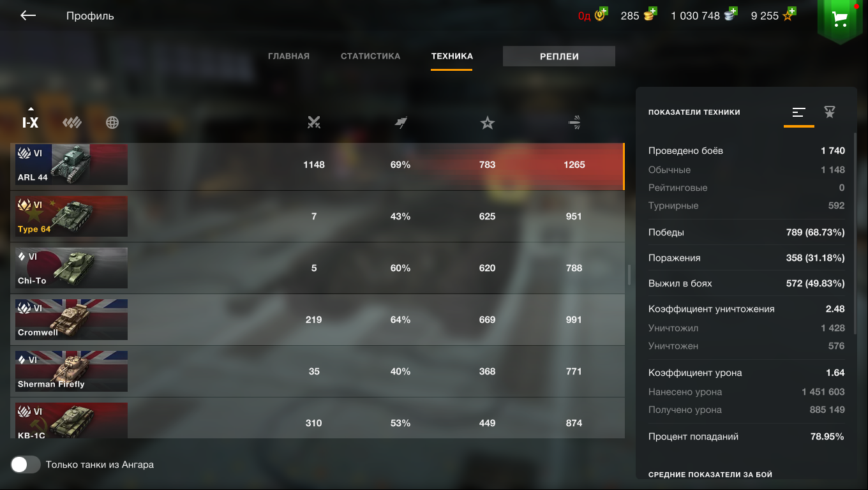Sort by star experience column icon
The image size is (868, 490).
click(x=487, y=123)
